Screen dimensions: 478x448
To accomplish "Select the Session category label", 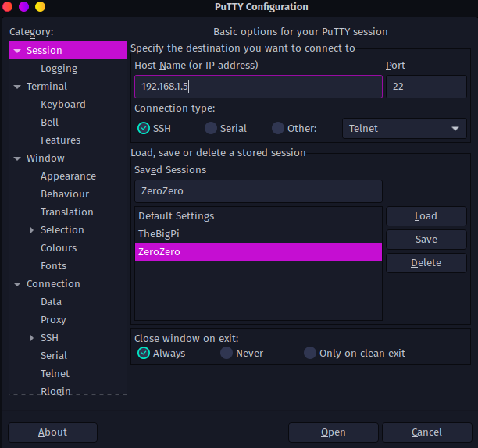I will [45, 51].
